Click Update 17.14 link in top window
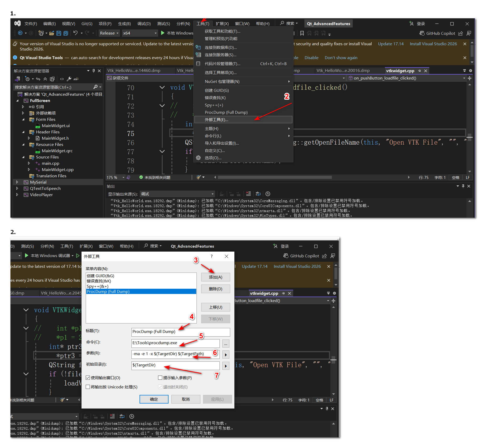 tap(391, 44)
